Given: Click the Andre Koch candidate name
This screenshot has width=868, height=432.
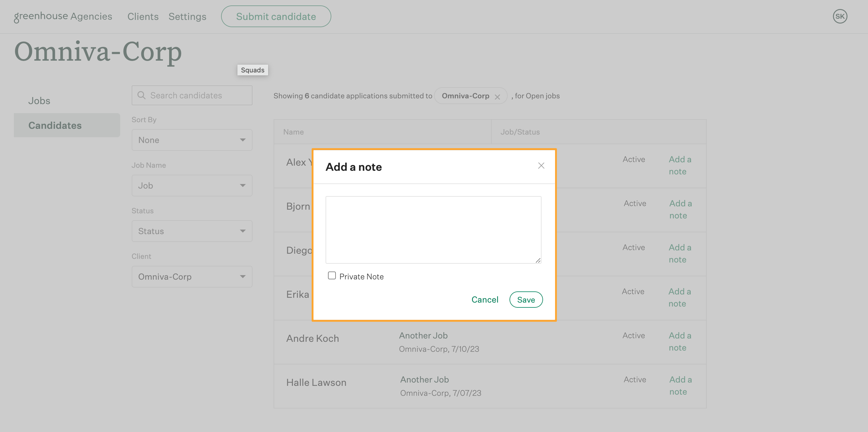Looking at the screenshot, I should [312, 338].
